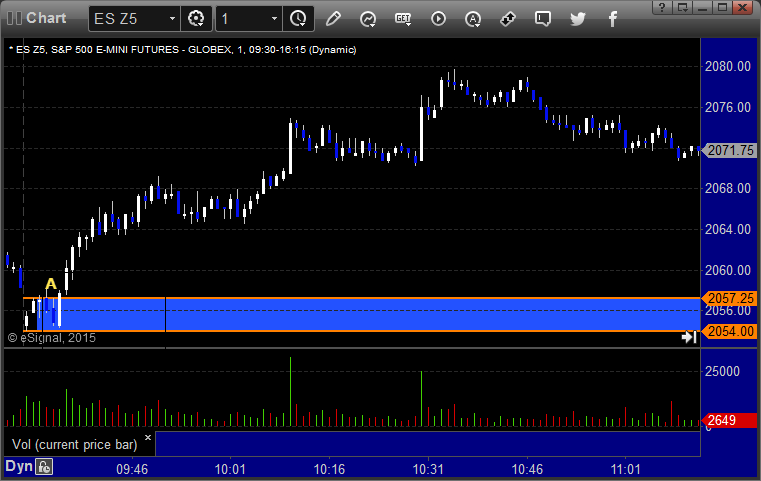Open the time template clock menu

[x=298, y=19]
